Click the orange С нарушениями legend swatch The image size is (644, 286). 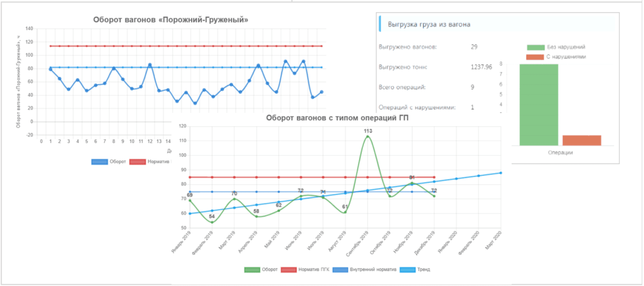[x=535, y=57]
